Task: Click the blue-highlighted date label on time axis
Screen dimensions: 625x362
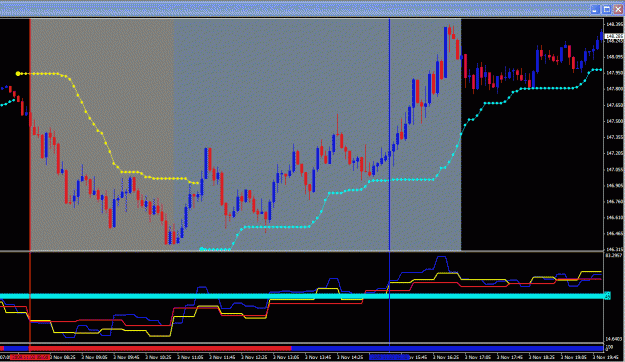Action: click(x=389, y=357)
